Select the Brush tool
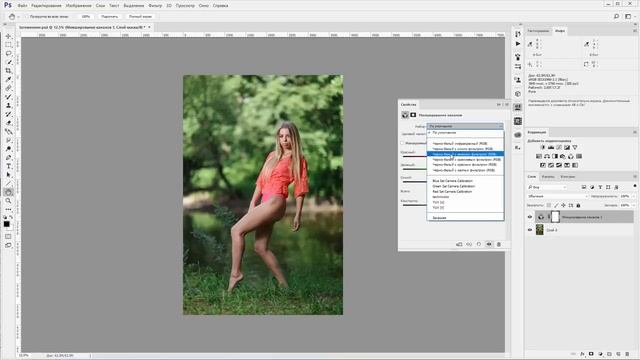 pyautogui.click(x=9, y=97)
